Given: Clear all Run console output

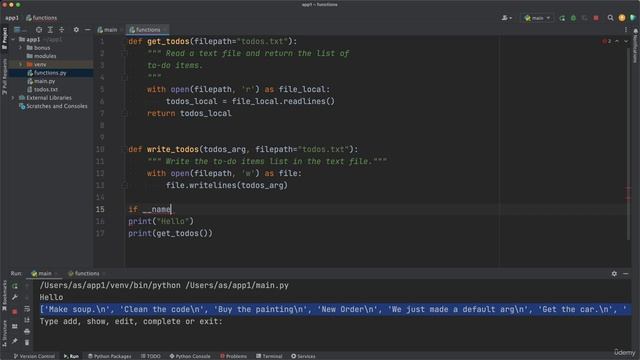Looking at the screenshot, I should tap(27, 342).
